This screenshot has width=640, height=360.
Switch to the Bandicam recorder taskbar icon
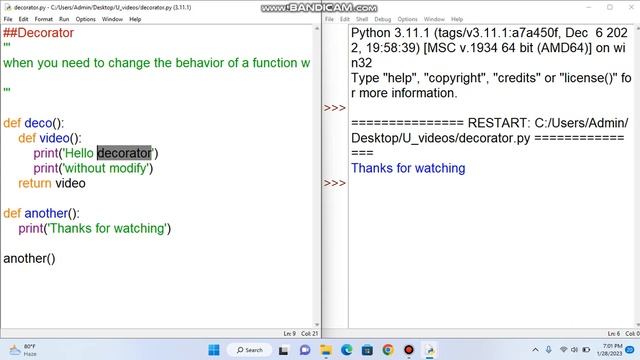409,350
